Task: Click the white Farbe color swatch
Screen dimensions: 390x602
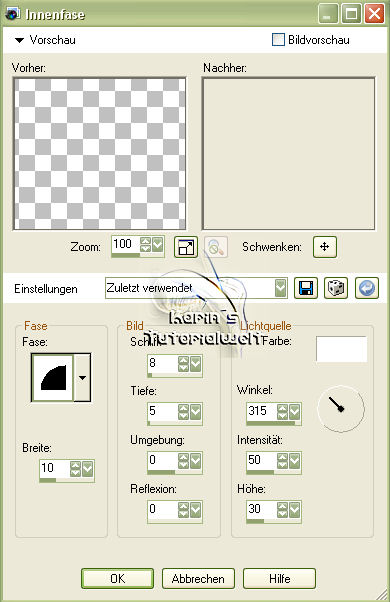Action: point(341,349)
